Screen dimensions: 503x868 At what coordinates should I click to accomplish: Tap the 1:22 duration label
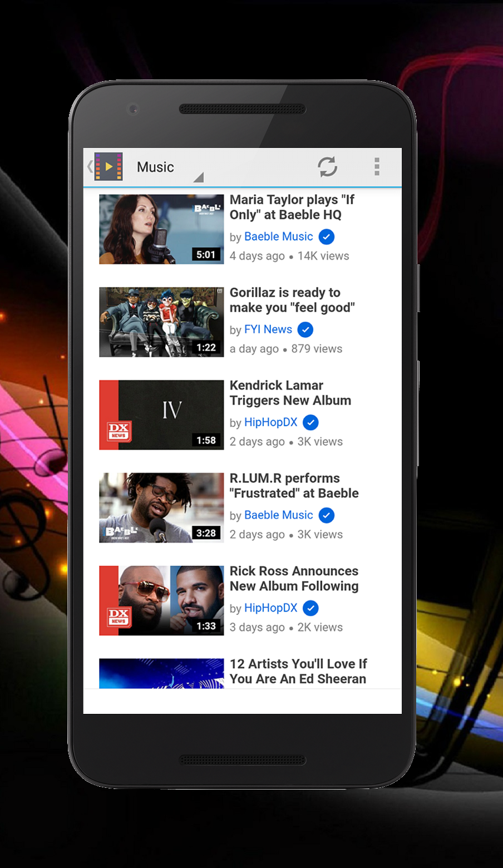tap(206, 347)
